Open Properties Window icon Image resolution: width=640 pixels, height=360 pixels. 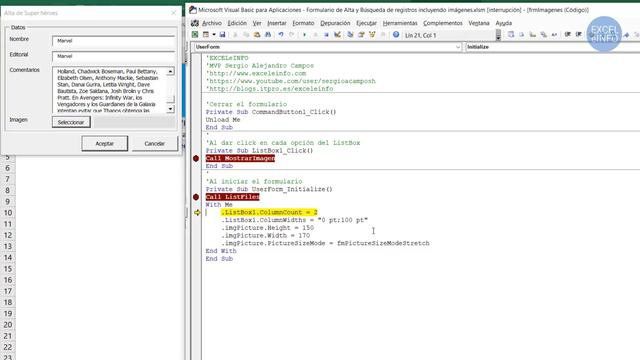tap(361, 35)
